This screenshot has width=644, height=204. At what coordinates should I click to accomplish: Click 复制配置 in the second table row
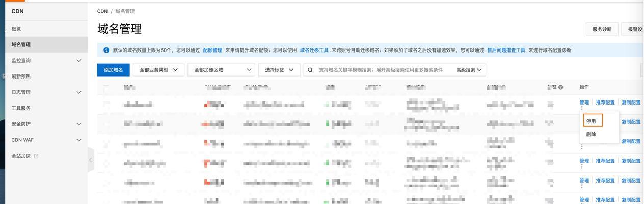631,122
